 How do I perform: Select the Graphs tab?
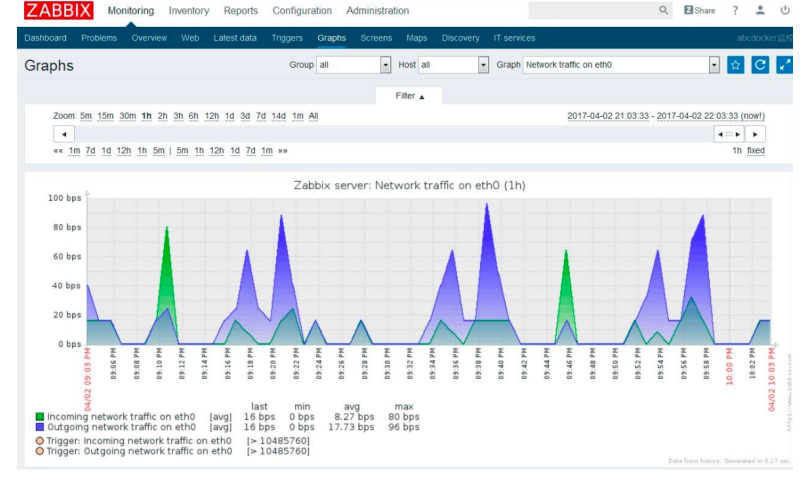(331, 38)
